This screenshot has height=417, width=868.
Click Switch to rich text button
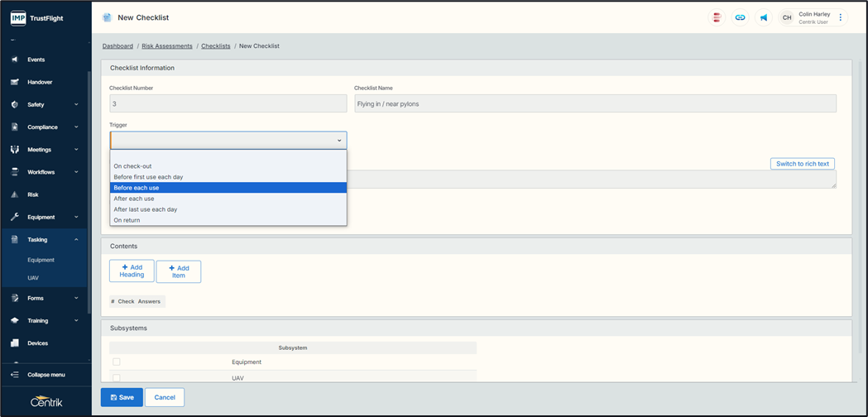[802, 164]
